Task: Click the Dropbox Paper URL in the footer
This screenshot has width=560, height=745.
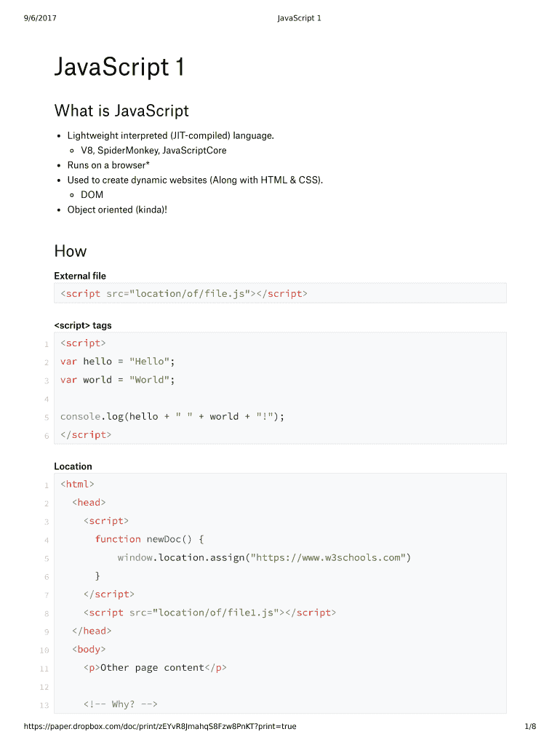Action: [160, 726]
